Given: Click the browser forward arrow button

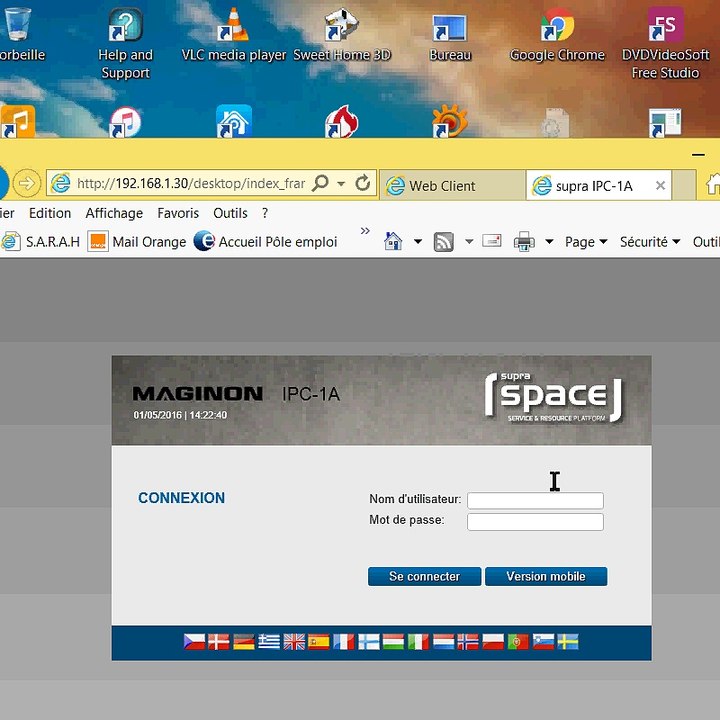Looking at the screenshot, I should coord(27,183).
